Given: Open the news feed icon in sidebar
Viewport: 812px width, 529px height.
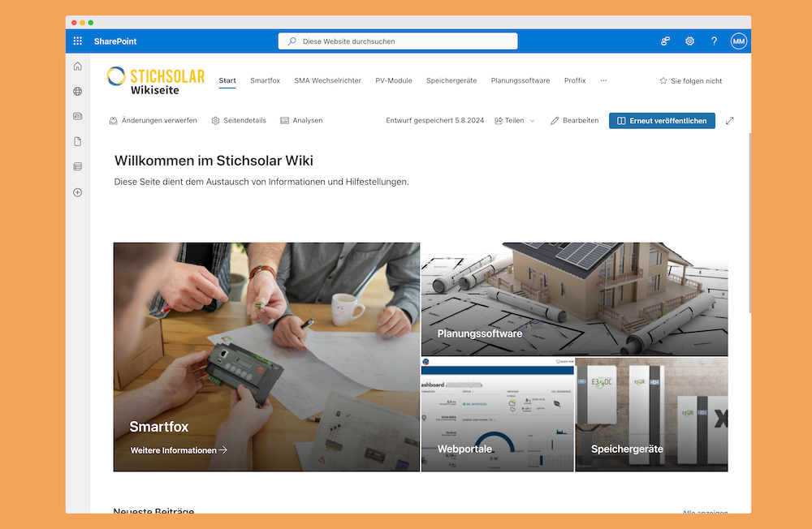Looking at the screenshot, I should (78, 117).
